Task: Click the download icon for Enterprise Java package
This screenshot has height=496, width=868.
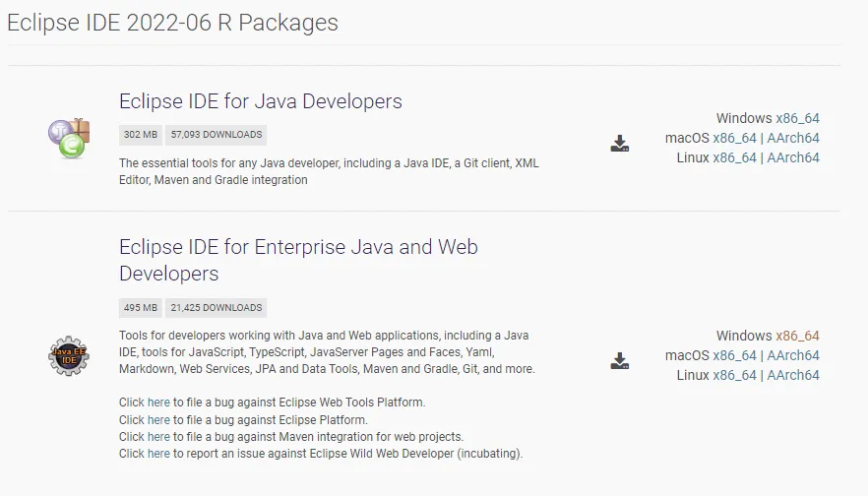Action: (619, 361)
